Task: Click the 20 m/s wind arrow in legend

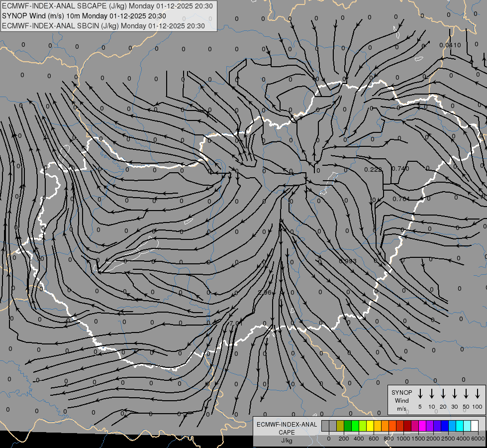Action: click(443, 394)
